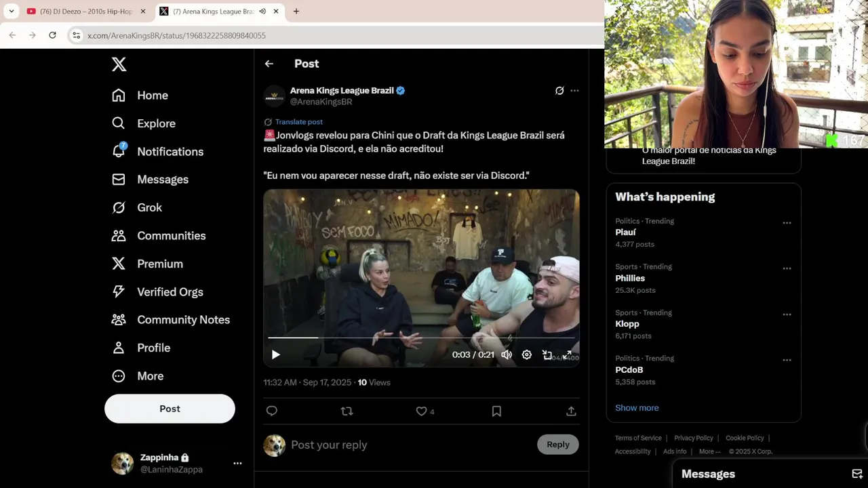
Task: Click Translate post link
Action: click(299, 122)
